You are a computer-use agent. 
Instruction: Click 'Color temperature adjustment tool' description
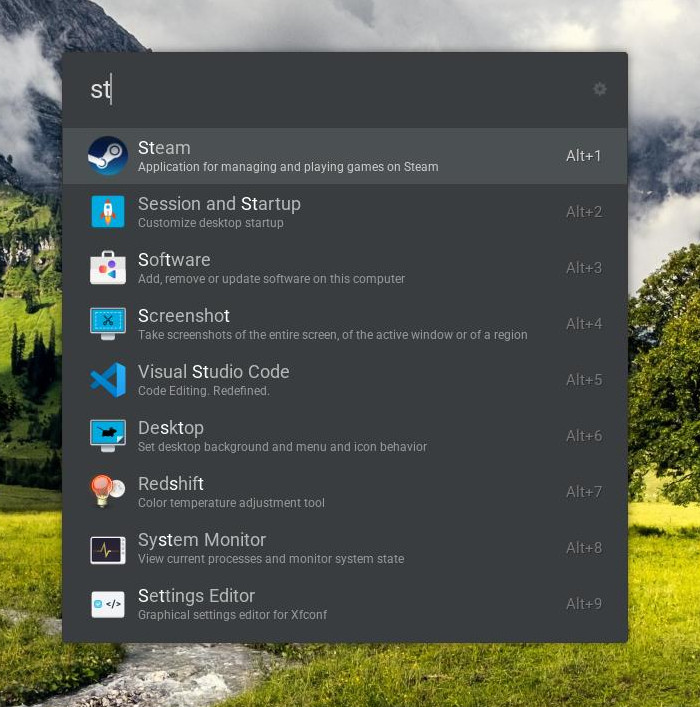231,503
